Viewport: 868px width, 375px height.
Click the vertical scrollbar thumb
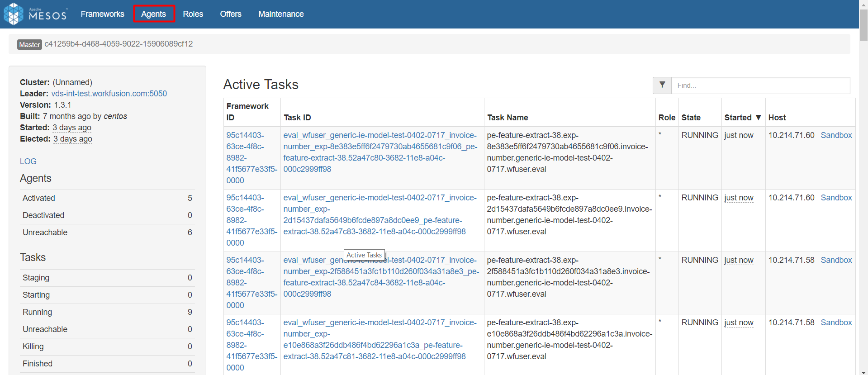coord(863,25)
